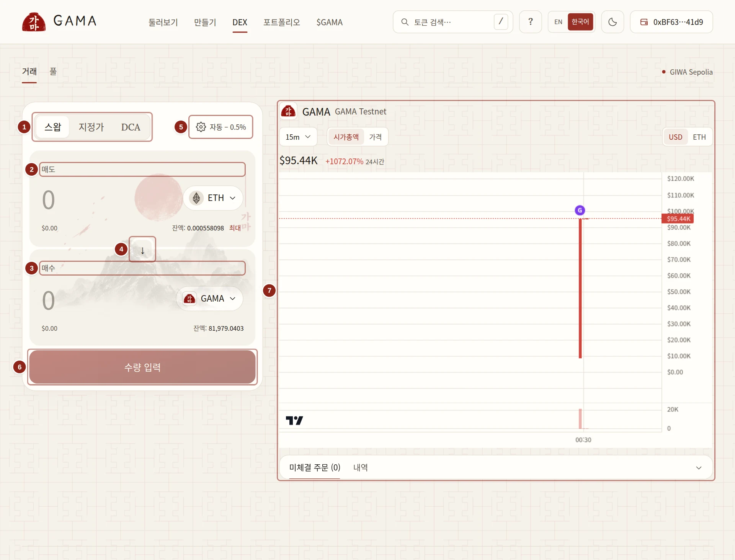Switch language to EN

pyautogui.click(x=558, y=22)
